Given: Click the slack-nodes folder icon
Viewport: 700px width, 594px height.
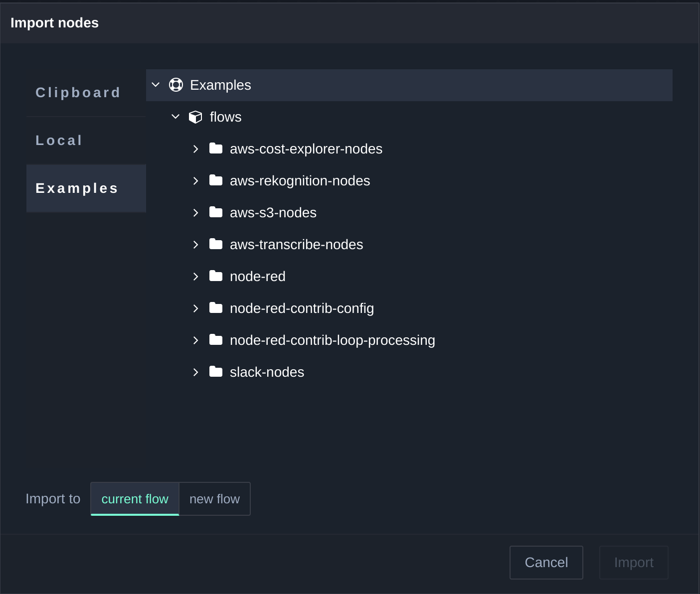Looking at the screenshot, I should pos(216,372).
